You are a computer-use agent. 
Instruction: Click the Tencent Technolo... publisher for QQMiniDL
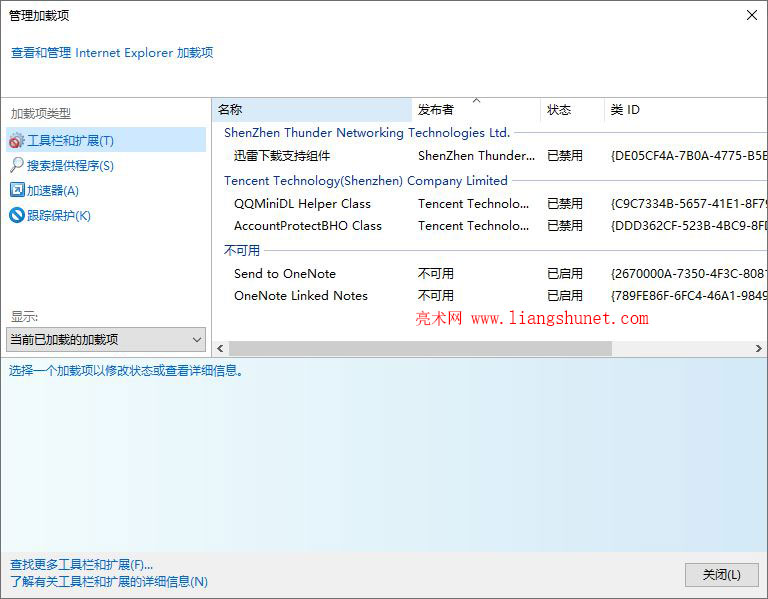click(473, 204)
